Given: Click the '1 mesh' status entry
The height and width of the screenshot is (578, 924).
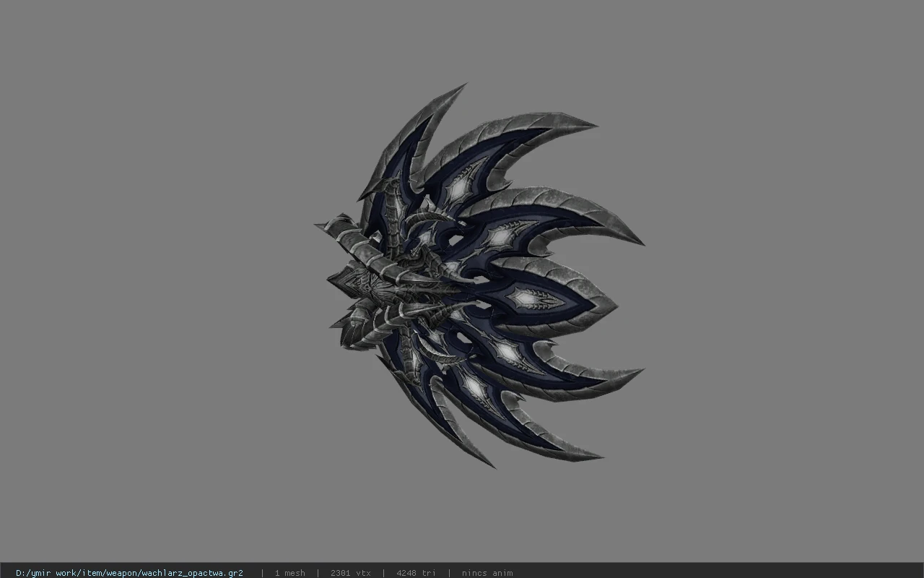Looking at the screenshot, I should (x=289, y=573).
